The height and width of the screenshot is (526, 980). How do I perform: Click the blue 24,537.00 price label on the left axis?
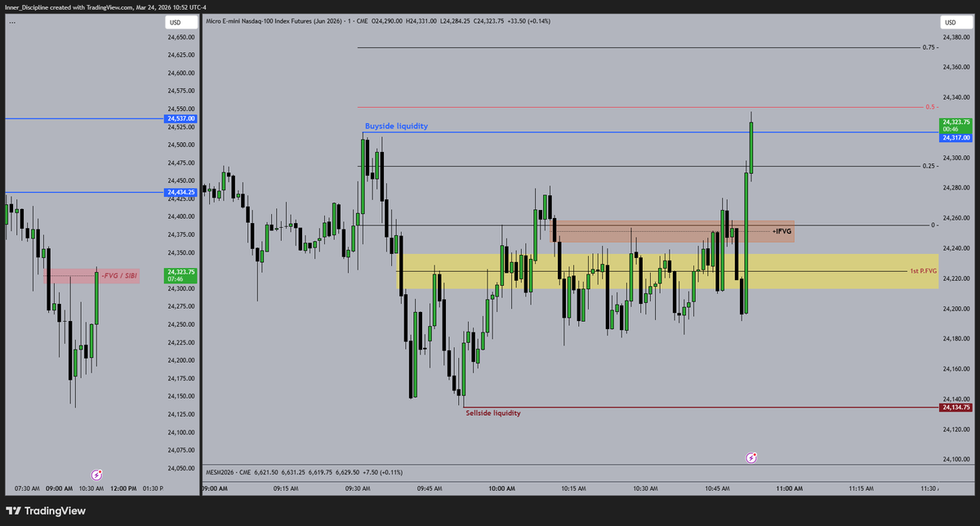pos(179,118)
